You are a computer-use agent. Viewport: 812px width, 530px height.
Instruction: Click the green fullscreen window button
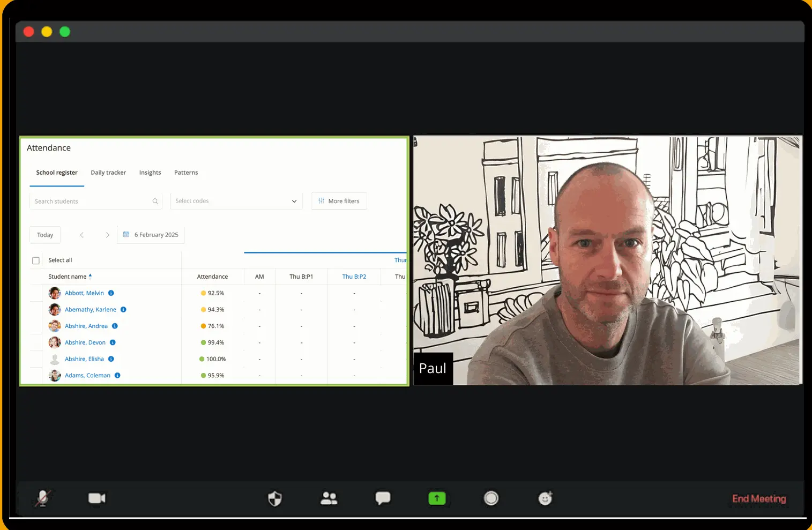[x=65, y=32]
